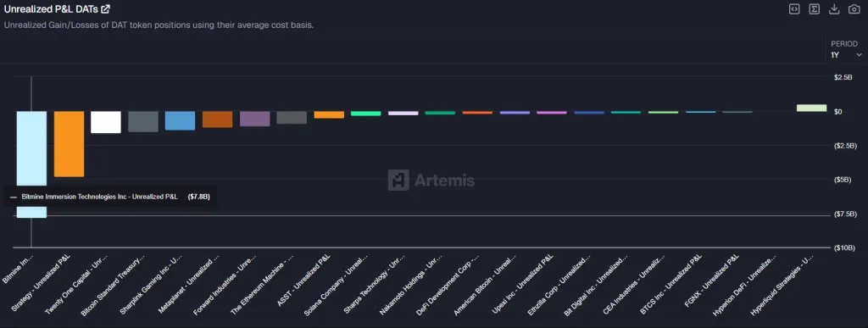Click the sigma summary icon
The height and width of the screenshot is (328, 868).
pos(815,8)
